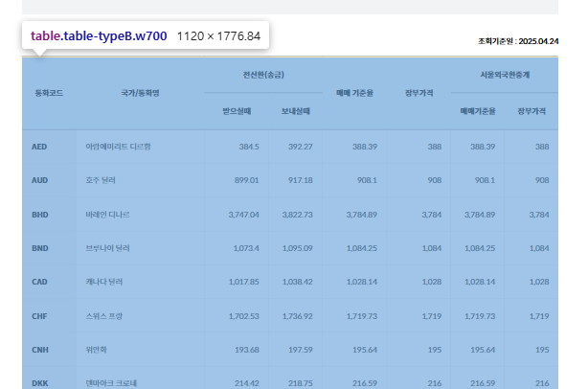Screen dimensions: 588x389
Task: Click the 서울외국환중개 group header
Action: coord(505,75)
